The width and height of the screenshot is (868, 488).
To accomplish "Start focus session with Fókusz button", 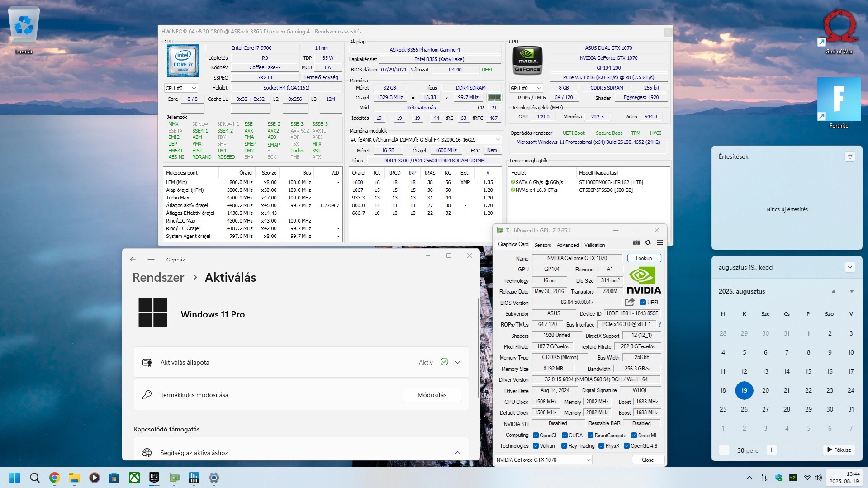I will (x=839, y=450).
